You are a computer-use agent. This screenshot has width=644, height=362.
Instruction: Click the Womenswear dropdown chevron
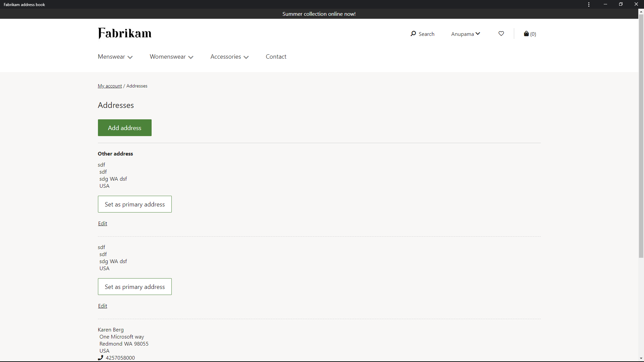click(x=191, y=57)
